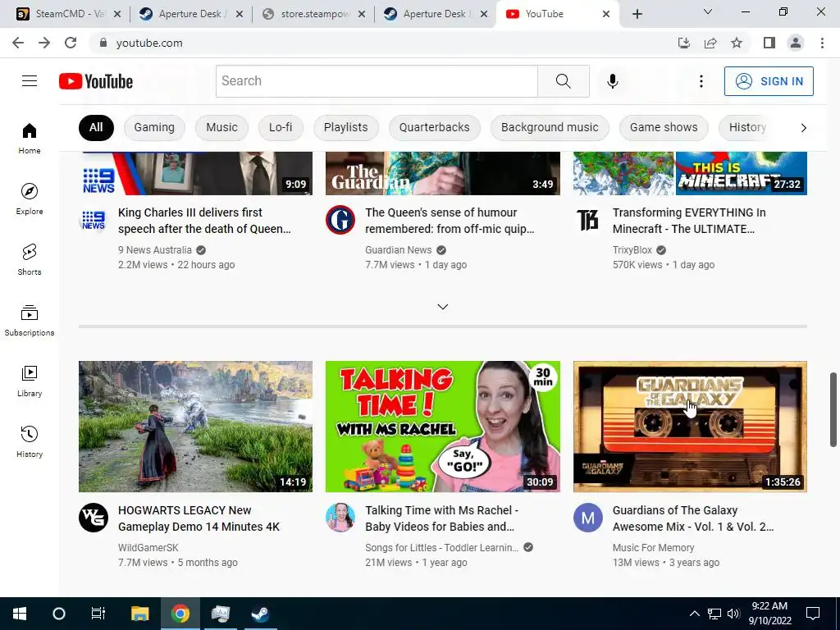Screen dimensions: 840x630
Task: Select the History filter chip
Action: (x=747, y=127)
